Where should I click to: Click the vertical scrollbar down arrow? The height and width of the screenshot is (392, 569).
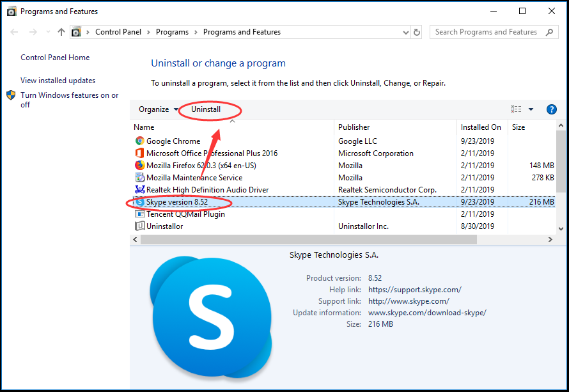561,229
